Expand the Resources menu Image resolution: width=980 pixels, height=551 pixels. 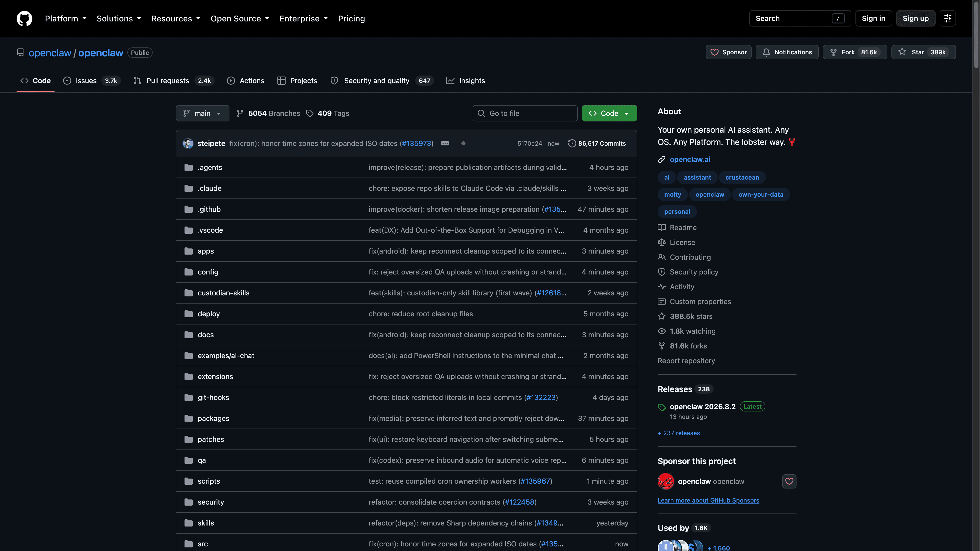point(176,18)
